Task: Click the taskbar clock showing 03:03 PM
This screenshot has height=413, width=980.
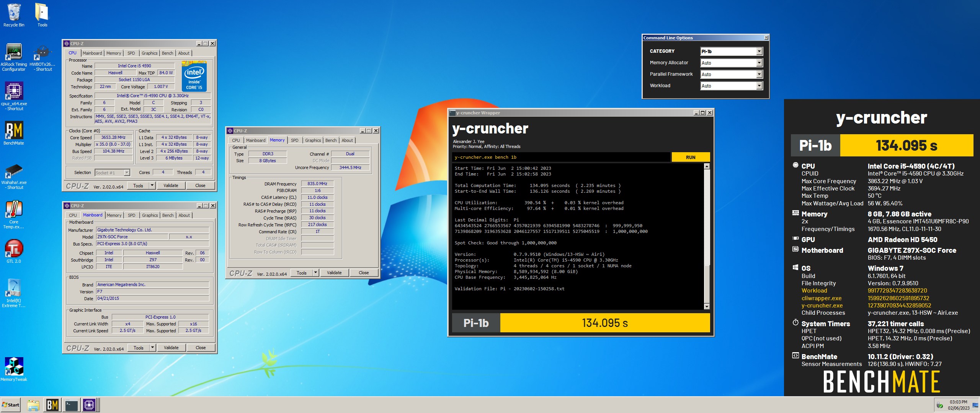Action: (x=959, y=405)
